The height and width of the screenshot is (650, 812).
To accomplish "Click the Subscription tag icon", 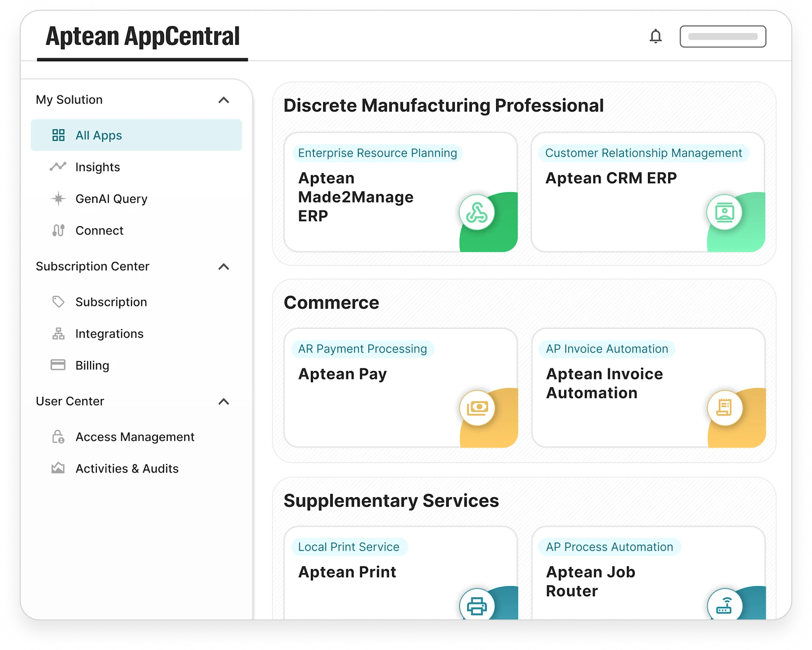I will click(x=58, y=302).
